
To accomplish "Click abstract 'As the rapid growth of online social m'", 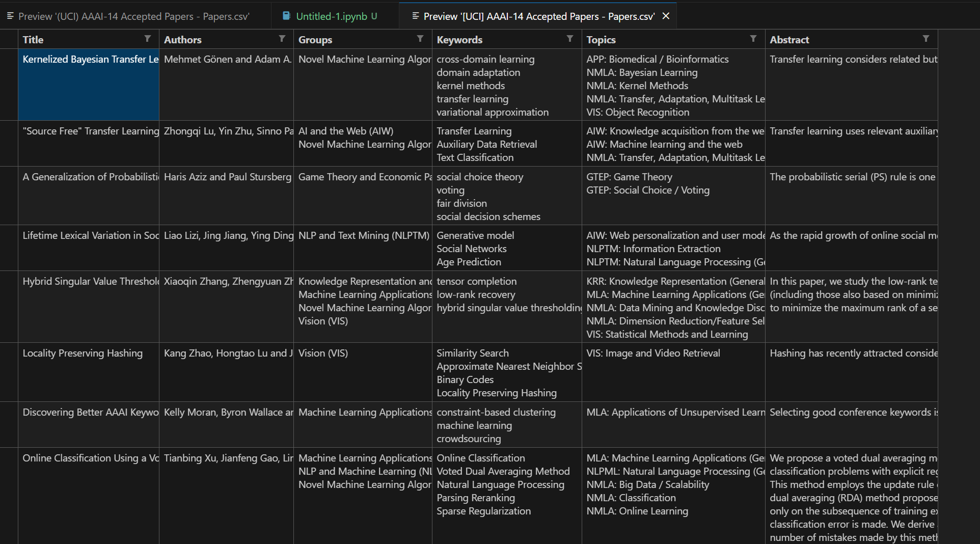I will click(x=853, y=235).
